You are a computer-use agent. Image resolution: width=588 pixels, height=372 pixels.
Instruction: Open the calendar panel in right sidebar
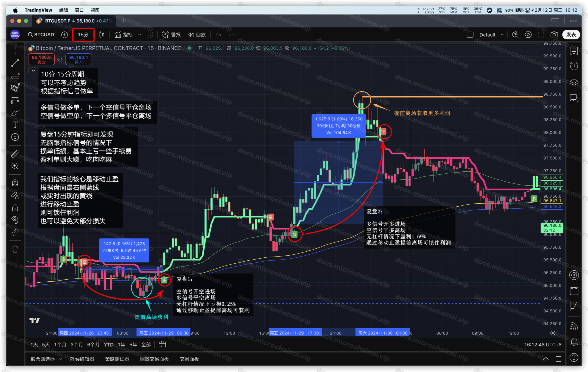pos(574,291)
